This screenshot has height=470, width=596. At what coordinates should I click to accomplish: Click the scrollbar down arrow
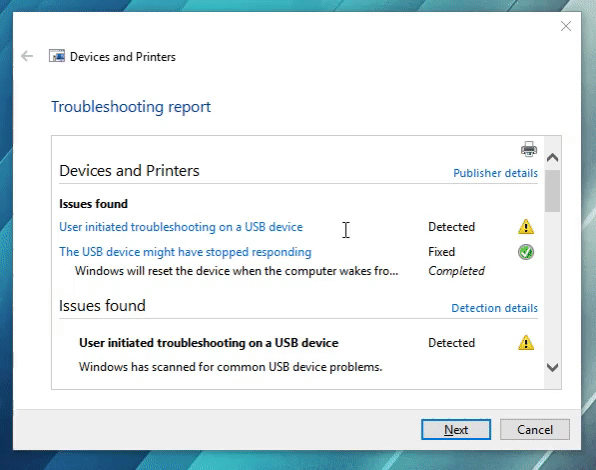point(552,367)
